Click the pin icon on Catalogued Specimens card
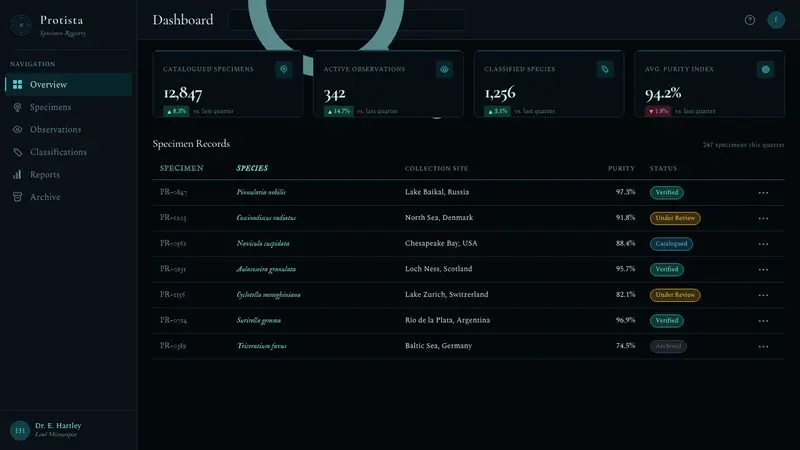800x450 pixels. (284, 69)
